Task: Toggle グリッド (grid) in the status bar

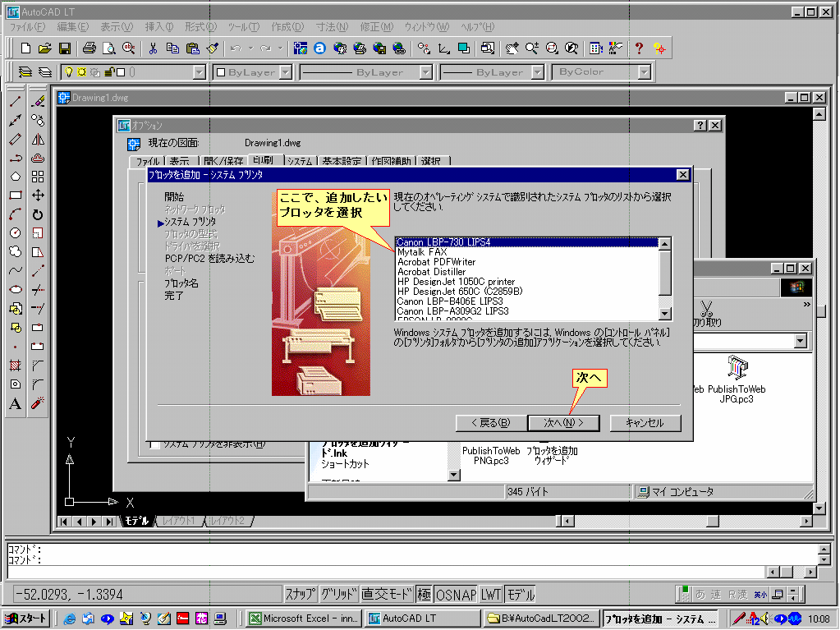Action: tap(338, 594)
